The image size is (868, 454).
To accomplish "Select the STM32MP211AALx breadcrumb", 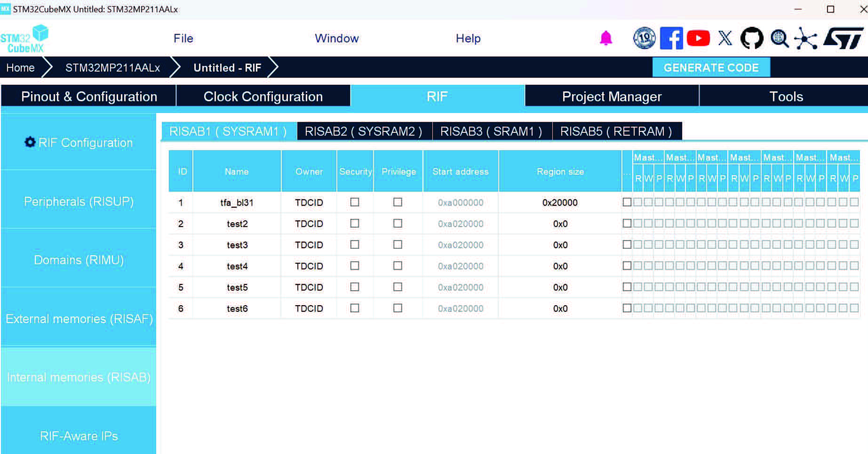I will pos(113,68).
